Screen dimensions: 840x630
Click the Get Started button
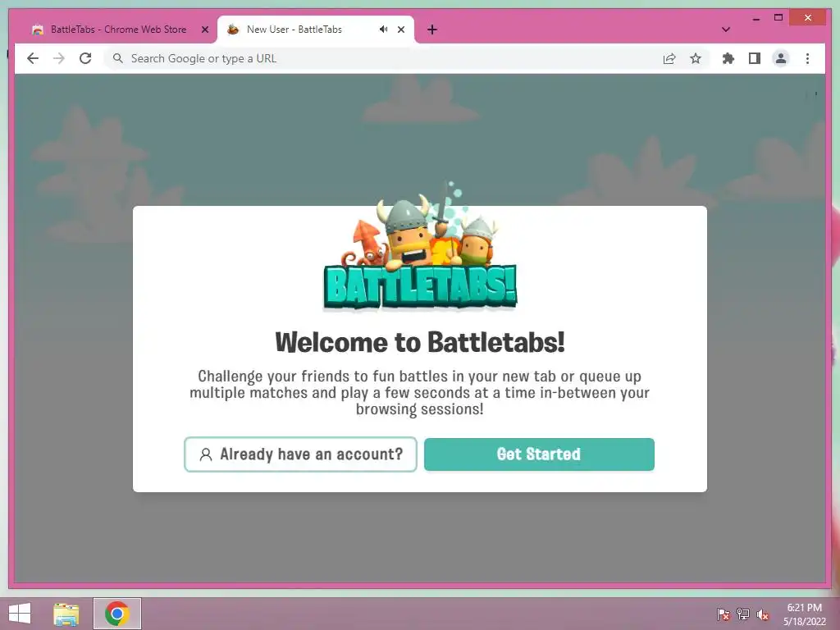point(539,454)
